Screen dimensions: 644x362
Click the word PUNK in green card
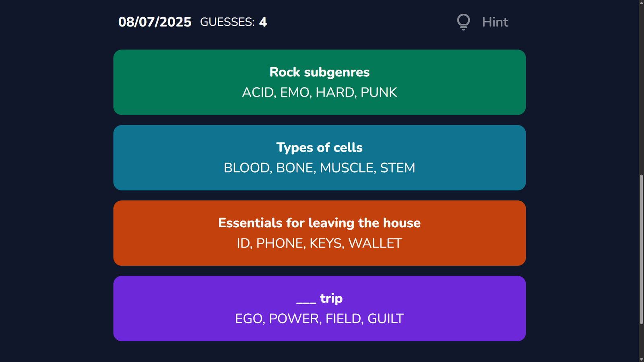coord(379,93)
